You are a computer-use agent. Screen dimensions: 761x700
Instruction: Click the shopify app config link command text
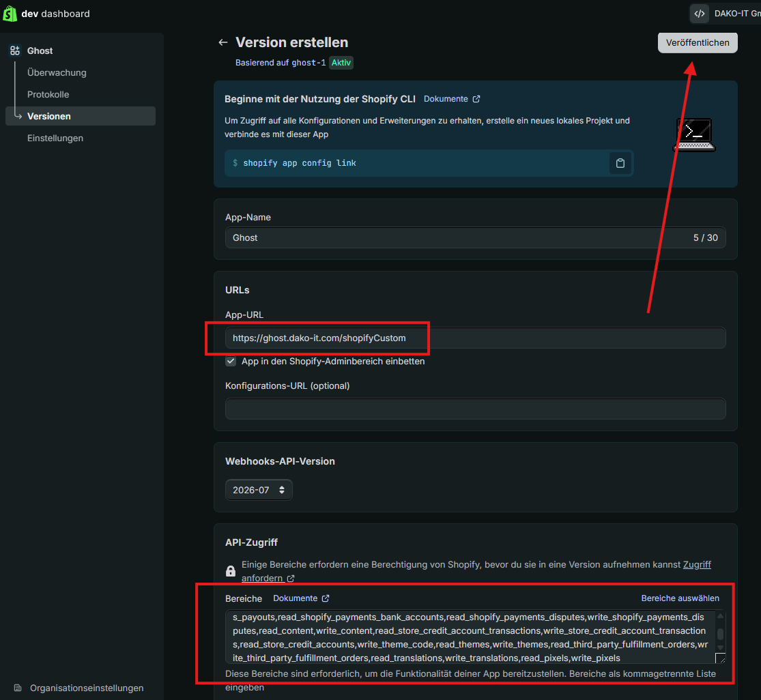[300, 163]
